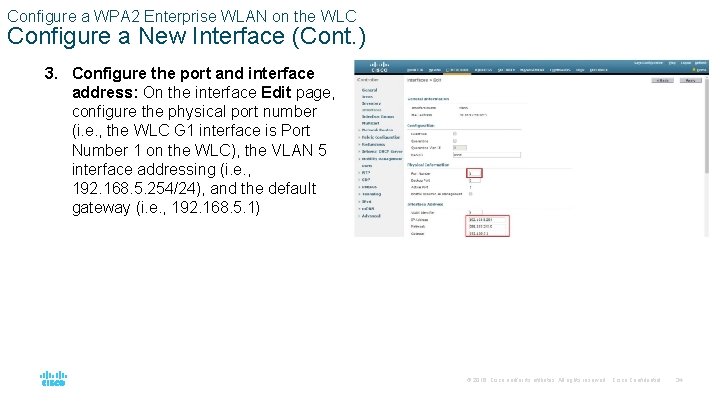Click the Port Number input field
This screenshot has width=720, height=405.
point(474,174)
